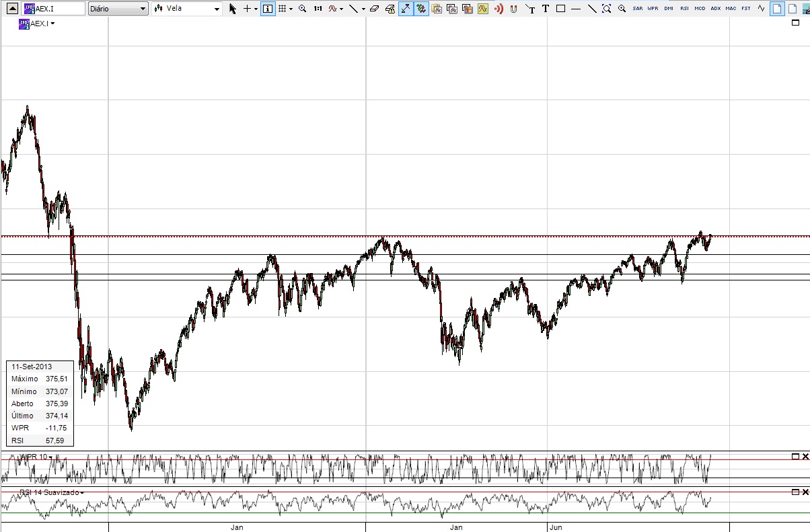Click the save chart template icon
Viewport: 810px width, 532px height.
(452, 9)
